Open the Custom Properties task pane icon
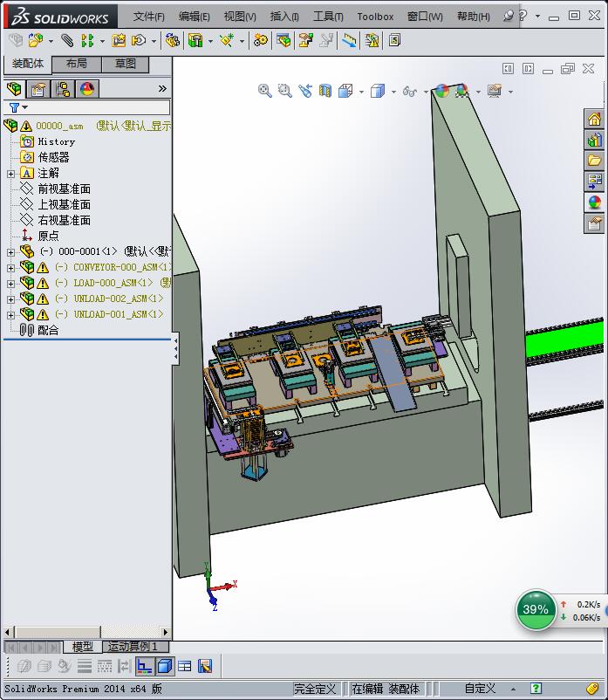Image resolution: width=608 pixels, height=700 pixels. (x=594, y=223)
